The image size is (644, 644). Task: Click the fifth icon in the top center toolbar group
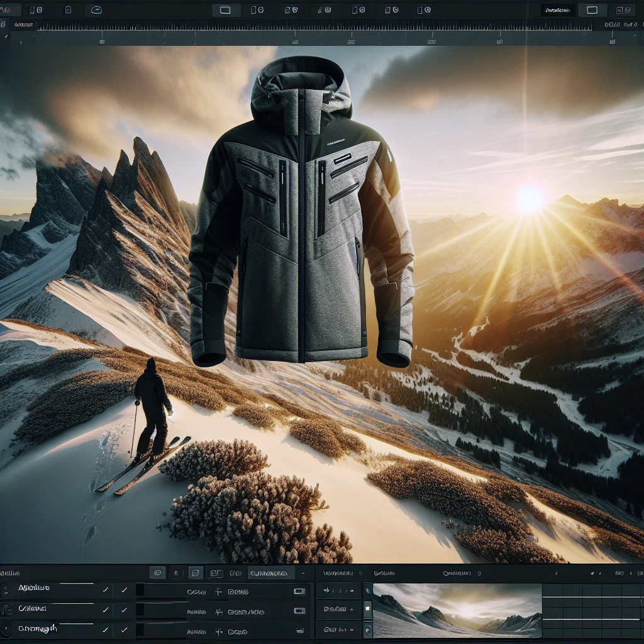click(358, 10)
